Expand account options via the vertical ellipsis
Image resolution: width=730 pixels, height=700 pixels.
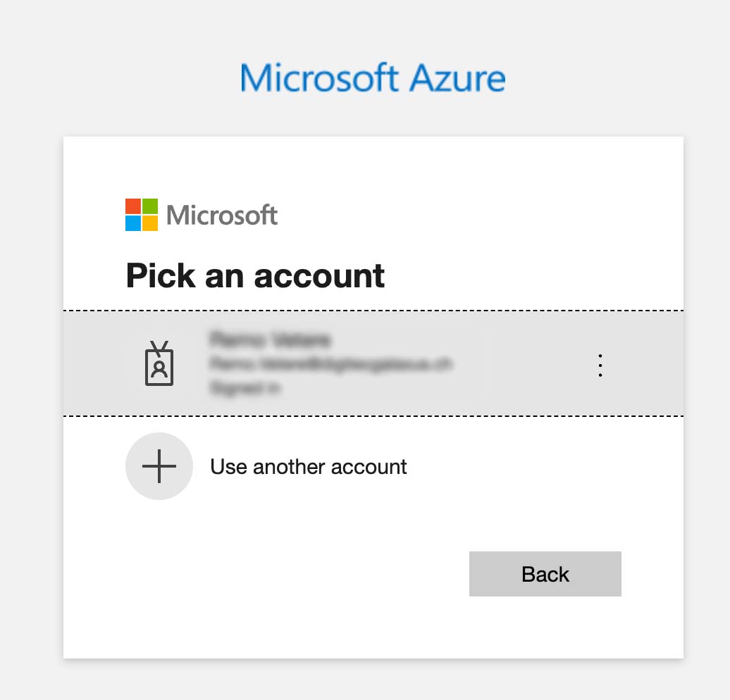600,364
